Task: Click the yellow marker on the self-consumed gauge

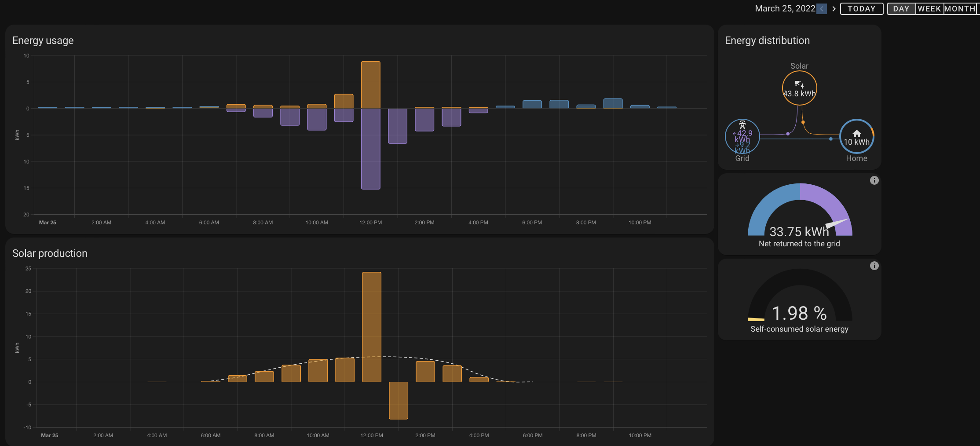Action: coord(756,319)
